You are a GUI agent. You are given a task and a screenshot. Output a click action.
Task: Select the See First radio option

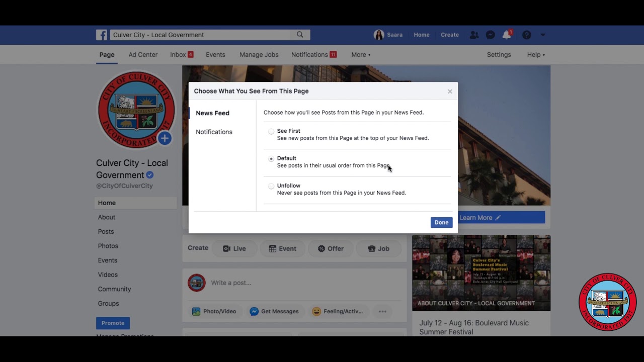pyautogui.click(x=271, y=131)
